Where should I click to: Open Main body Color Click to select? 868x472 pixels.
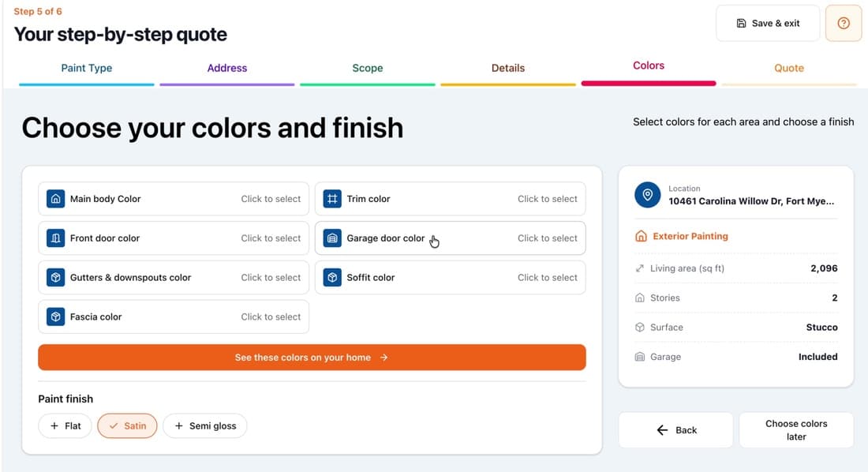click(x=174, y=199)
